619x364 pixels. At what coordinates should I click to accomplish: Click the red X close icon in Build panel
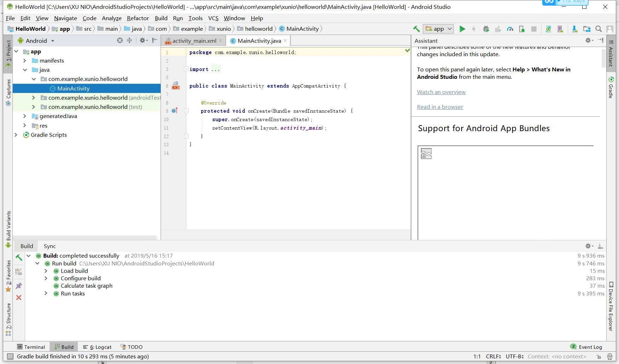pos(19,298)
